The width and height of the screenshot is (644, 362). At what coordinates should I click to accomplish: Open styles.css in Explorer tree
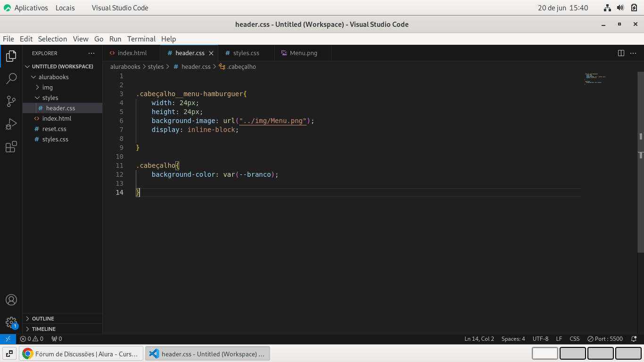tap(62, 139)
